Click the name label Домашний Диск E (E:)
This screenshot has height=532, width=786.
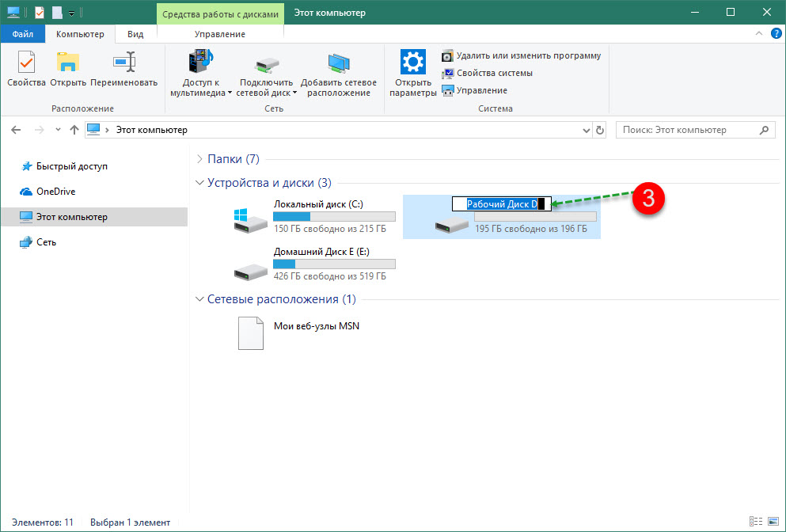tap(321, 252)
